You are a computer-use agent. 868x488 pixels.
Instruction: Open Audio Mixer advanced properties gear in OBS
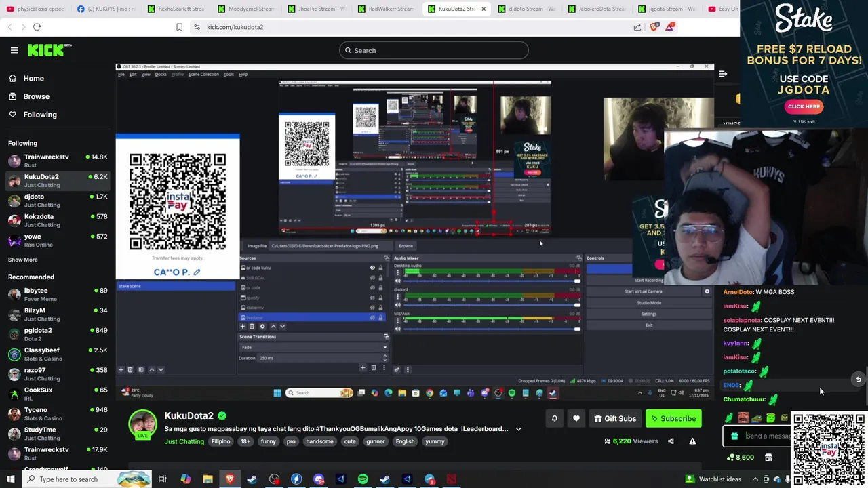click(x=397, y=369)
